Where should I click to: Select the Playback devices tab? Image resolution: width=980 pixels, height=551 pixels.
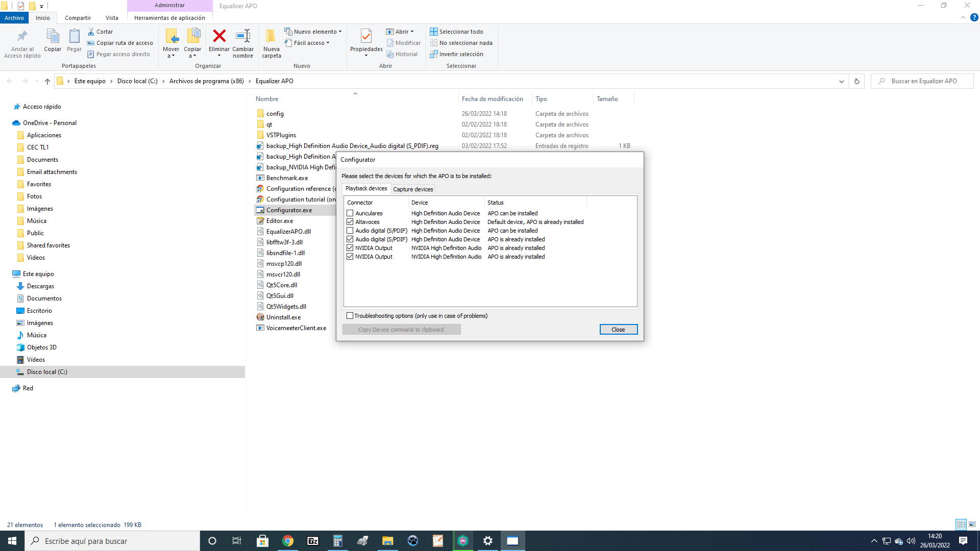pos(366,188)
